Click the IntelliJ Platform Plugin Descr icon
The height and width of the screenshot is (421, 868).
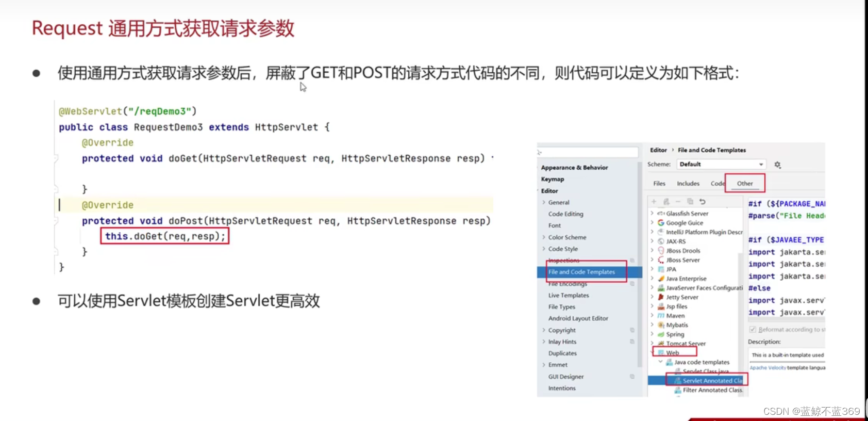[661, 232]
